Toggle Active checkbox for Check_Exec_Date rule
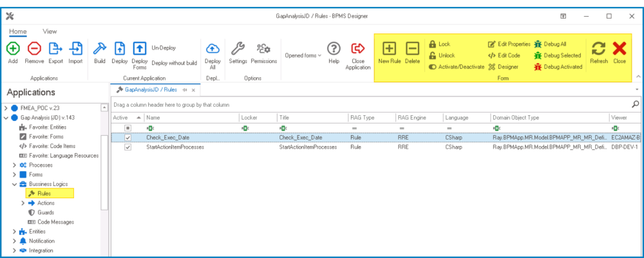This screenshot has width=644, height=258. (128, 138)
